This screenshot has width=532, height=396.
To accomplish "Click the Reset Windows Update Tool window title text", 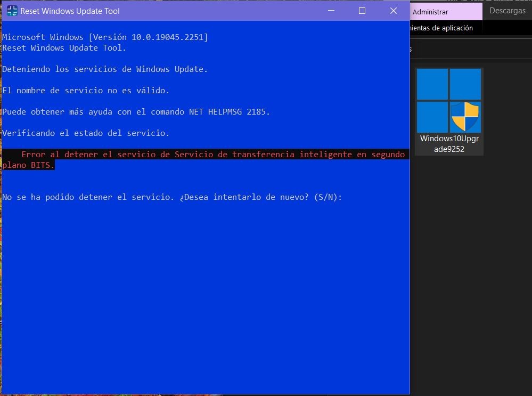I will click(x=70, y=11).
